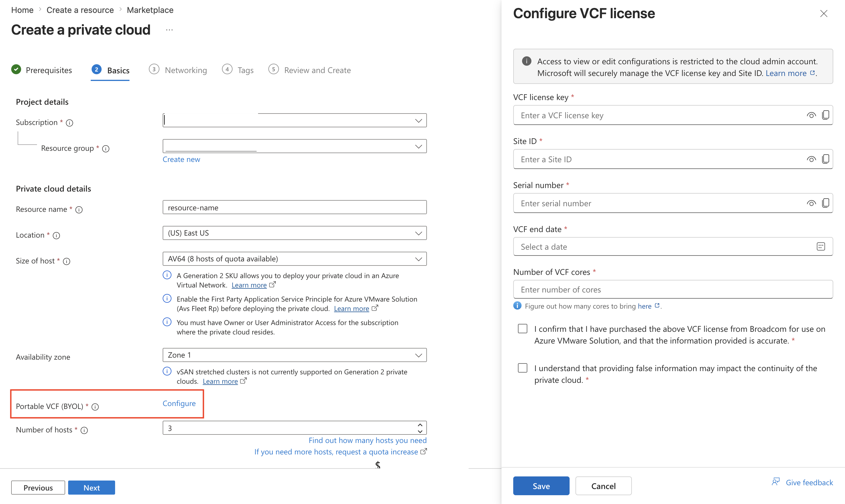Open the more options ellipsis next to title
Viewport: 845px width, 504px height.
click(169, 30)
